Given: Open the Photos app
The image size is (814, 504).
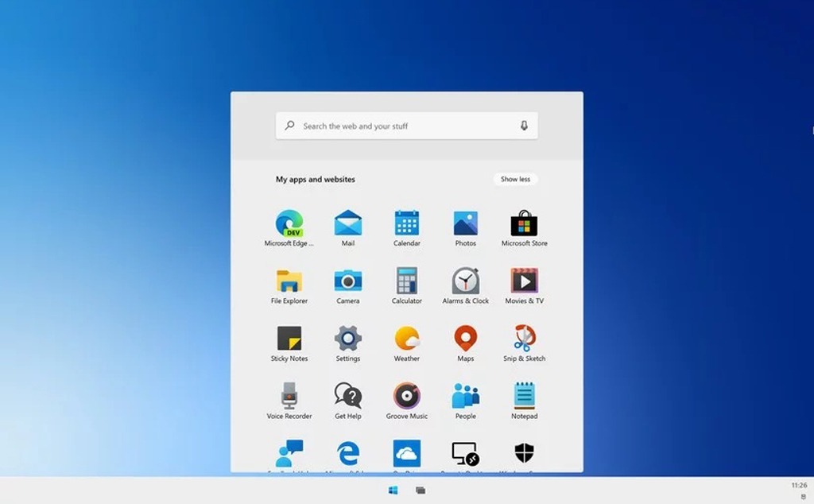Looking at the screenshot, I should tap(465, 228).
